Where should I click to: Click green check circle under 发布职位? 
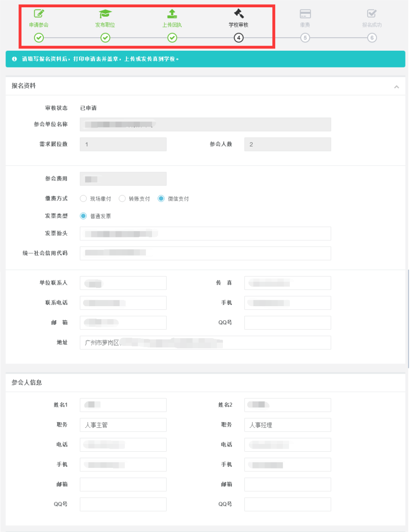(x=105, y=38)
